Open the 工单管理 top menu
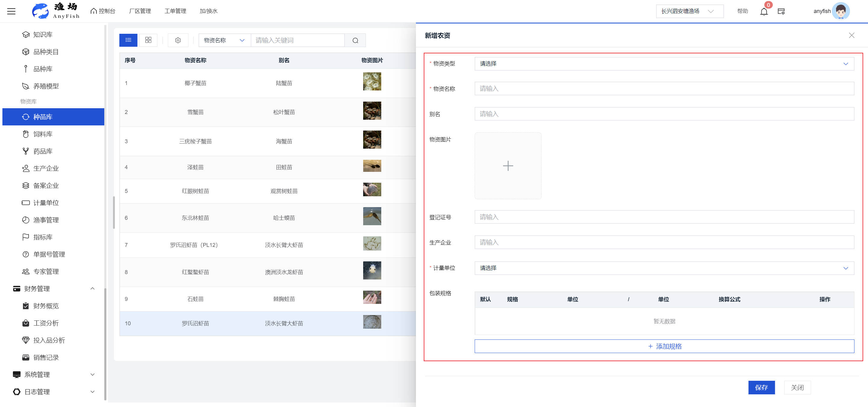 tap(175, 11)
